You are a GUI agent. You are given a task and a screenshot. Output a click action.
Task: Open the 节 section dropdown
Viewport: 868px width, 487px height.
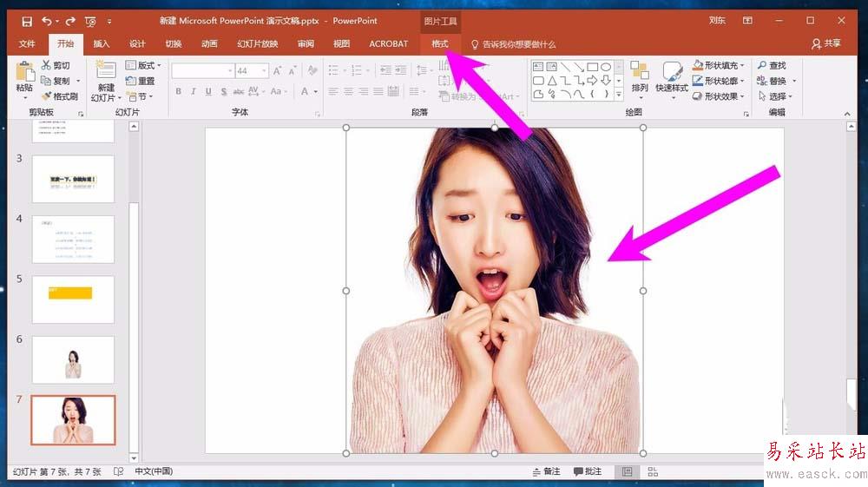[x=140, y=96]
